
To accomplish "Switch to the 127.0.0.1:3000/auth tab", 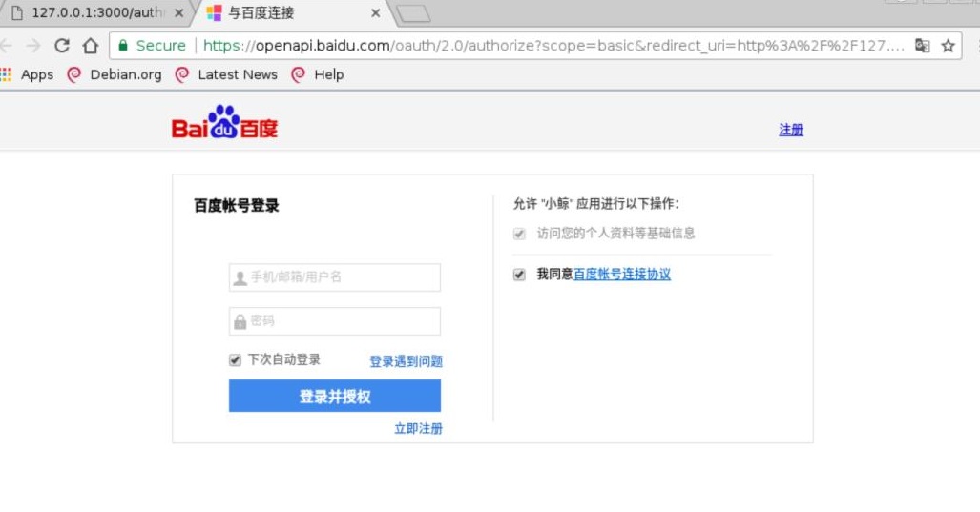I will [97, 13].
